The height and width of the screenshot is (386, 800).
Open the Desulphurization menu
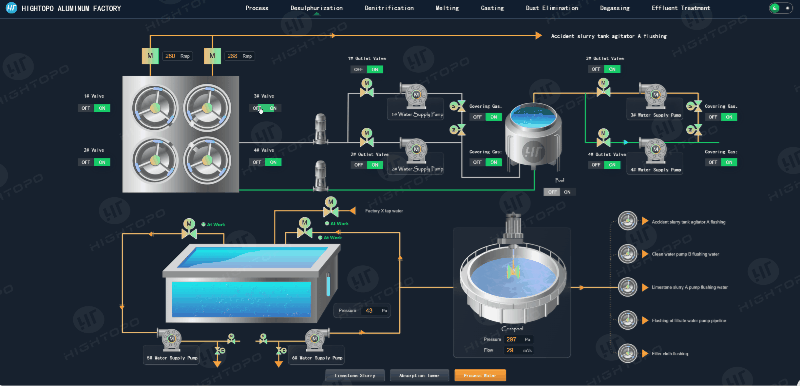(x=316, y=8)
